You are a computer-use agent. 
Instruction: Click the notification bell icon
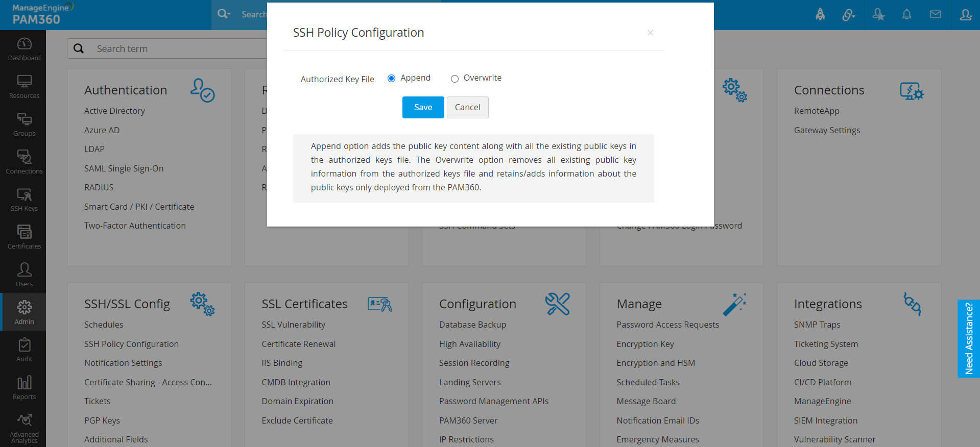906,15
